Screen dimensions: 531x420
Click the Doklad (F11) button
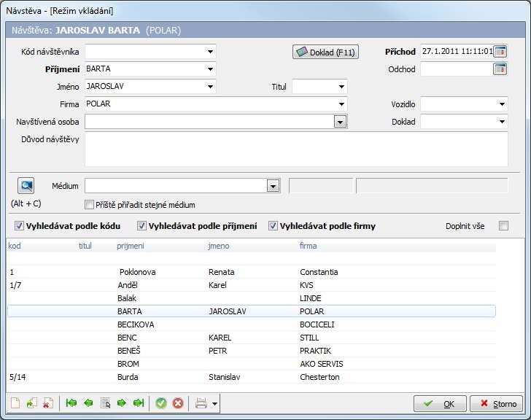(x=325, y=52)
